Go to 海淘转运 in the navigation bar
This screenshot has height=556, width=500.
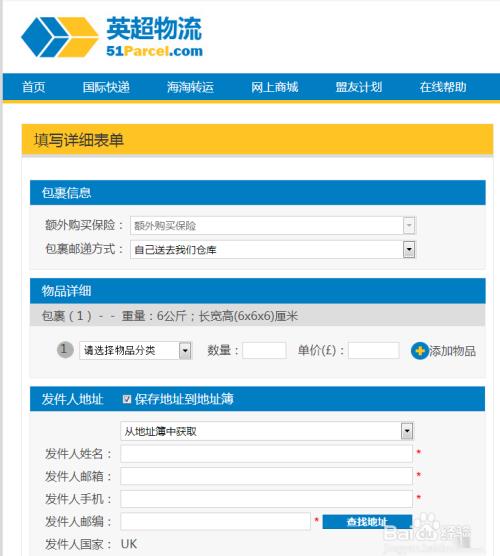coord(190,87)
